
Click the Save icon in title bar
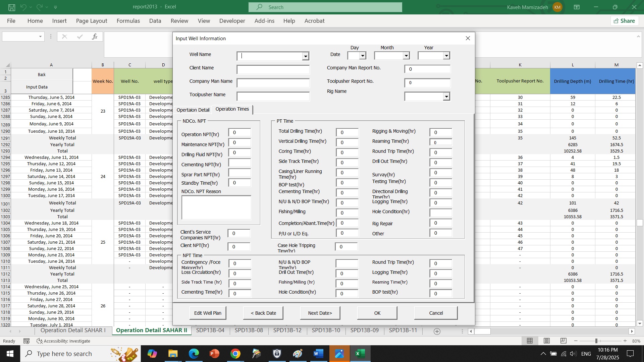point(12,7)
